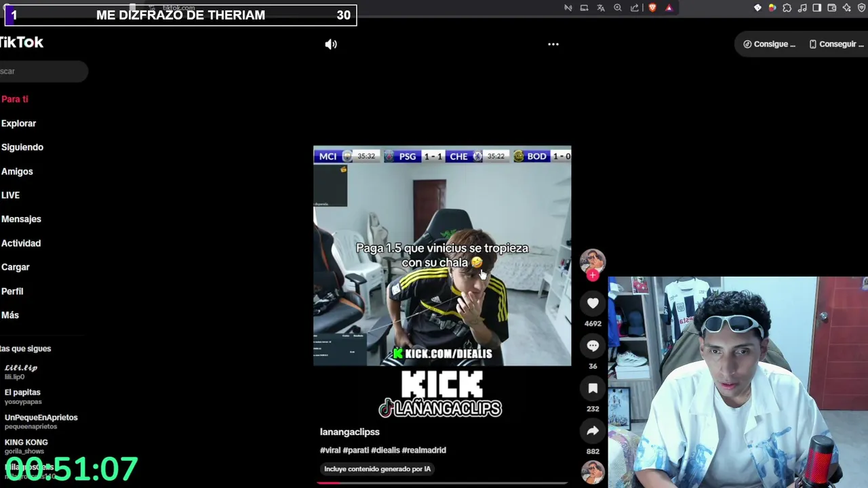868x488 pixels.
Task: Open the three-dot video options menu
Action: click(553, 44)
